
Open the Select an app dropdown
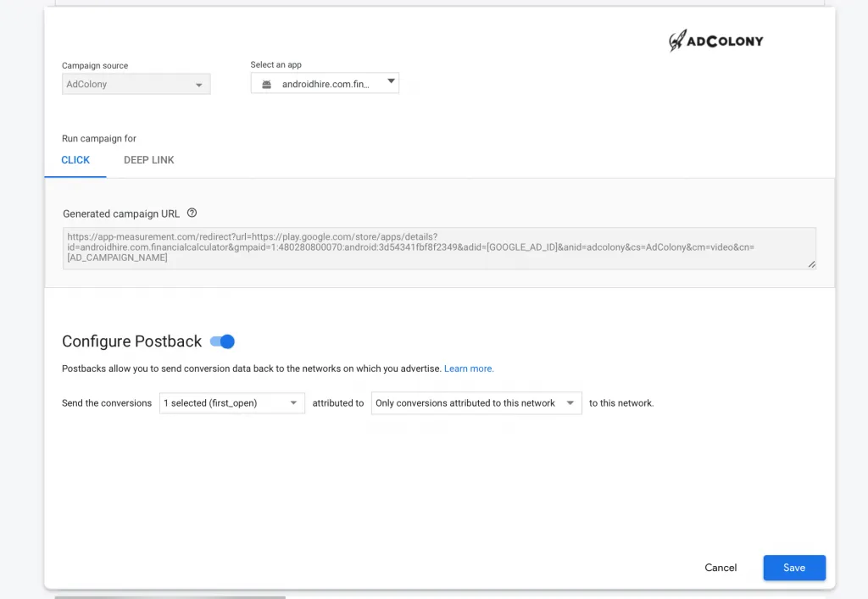[x=325, y=84]
